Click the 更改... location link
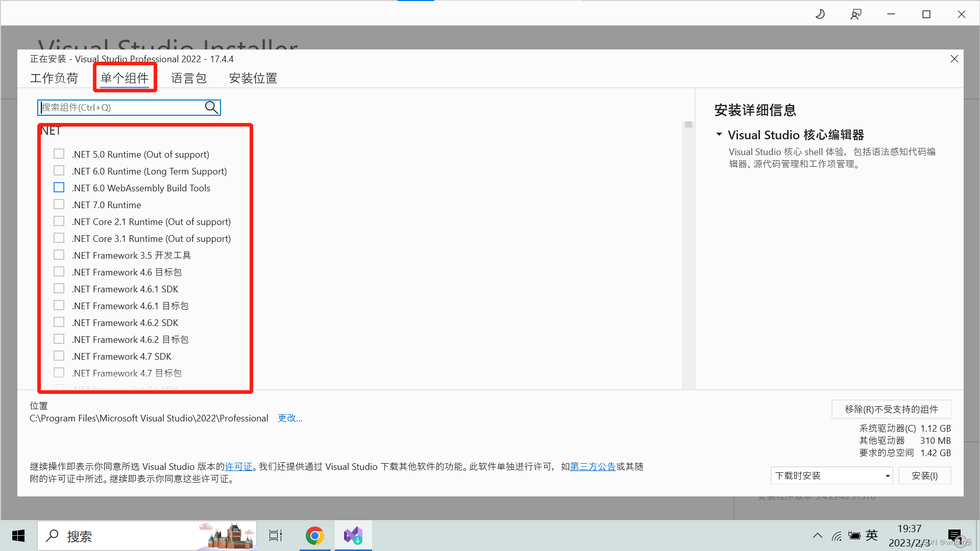 (x=290, y=418)
